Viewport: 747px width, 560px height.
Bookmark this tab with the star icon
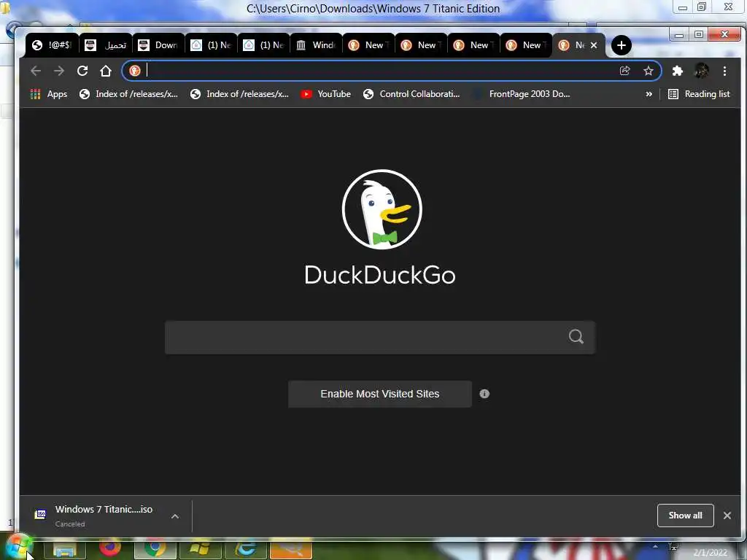click(x=649, y=71)
